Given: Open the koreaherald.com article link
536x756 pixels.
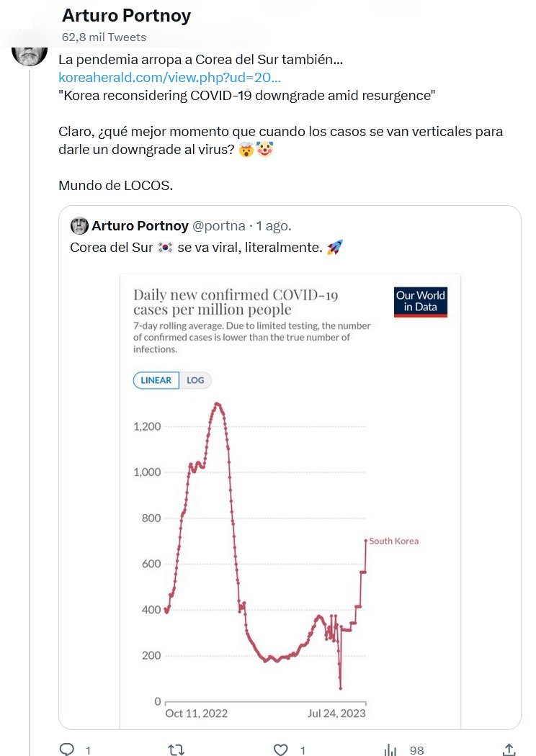Looking at the screenshot, I should (x=169, y=77).
